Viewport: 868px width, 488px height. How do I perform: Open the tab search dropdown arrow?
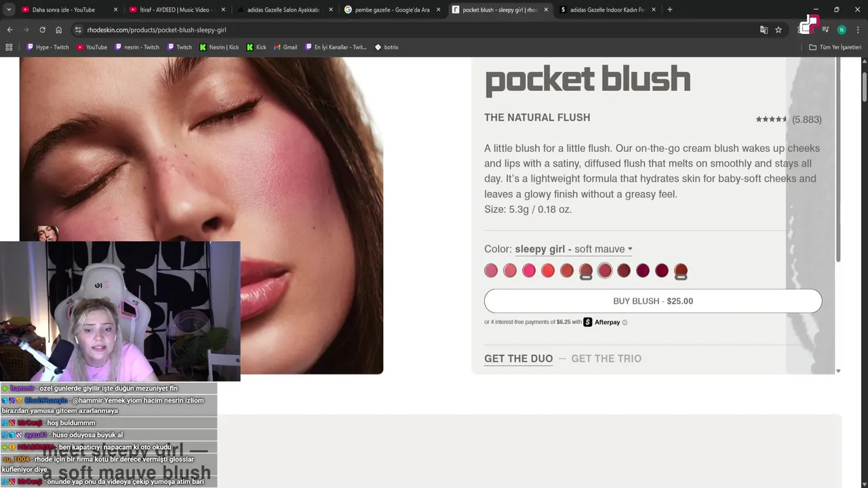[9, 9]
